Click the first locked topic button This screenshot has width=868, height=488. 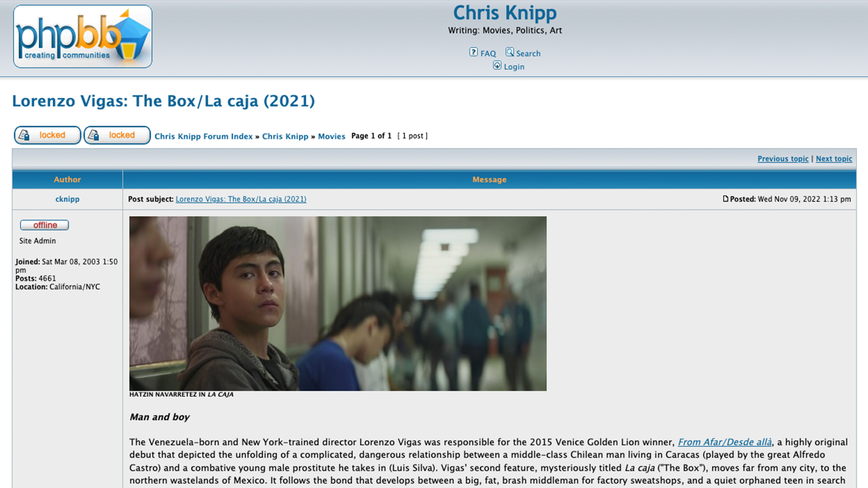[47, 135]
